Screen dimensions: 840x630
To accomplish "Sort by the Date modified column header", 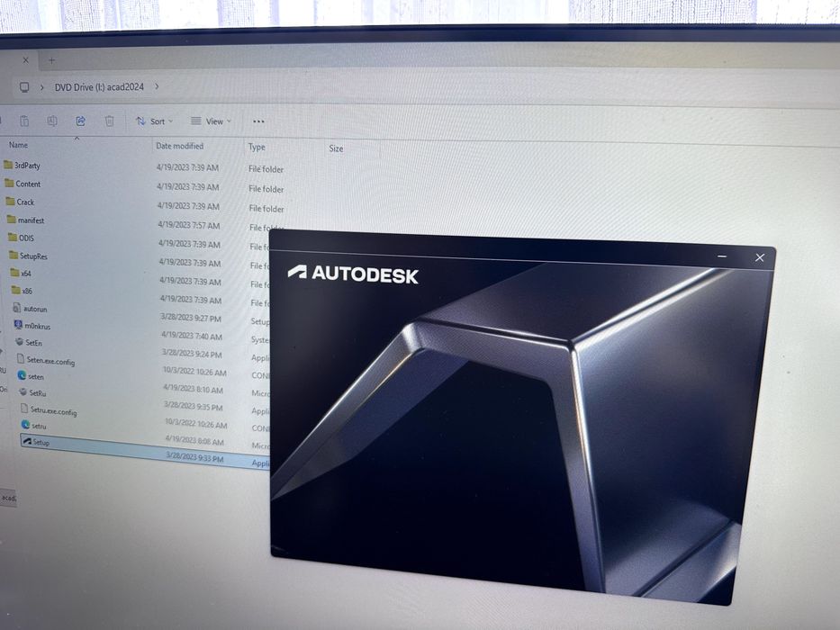I will pos(179,146).
